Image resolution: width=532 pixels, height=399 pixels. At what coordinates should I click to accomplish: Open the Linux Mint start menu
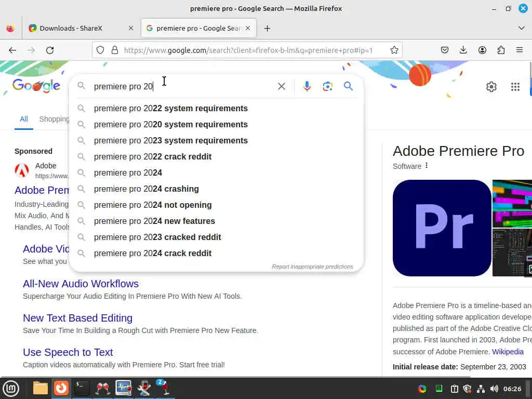click(x=11, y=388)
